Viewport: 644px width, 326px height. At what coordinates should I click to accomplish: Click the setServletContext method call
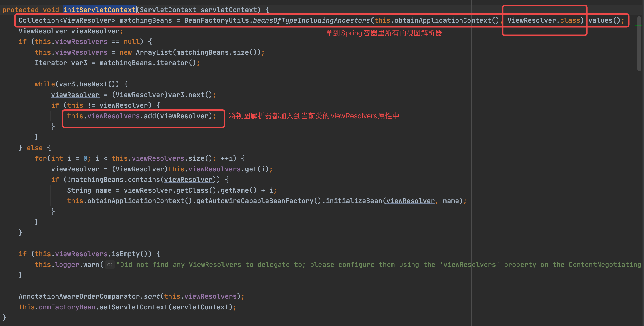pyautogui.click(x=133, y=307)
